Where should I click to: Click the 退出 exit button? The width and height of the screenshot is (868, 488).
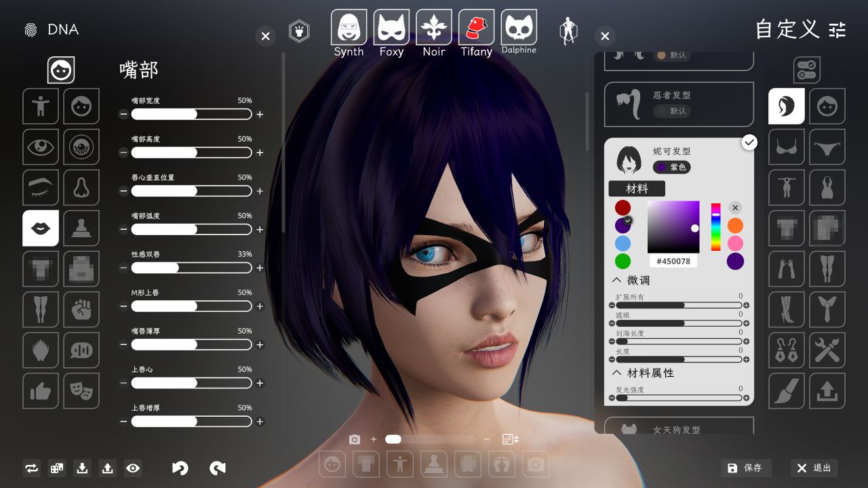pos(814,468)
